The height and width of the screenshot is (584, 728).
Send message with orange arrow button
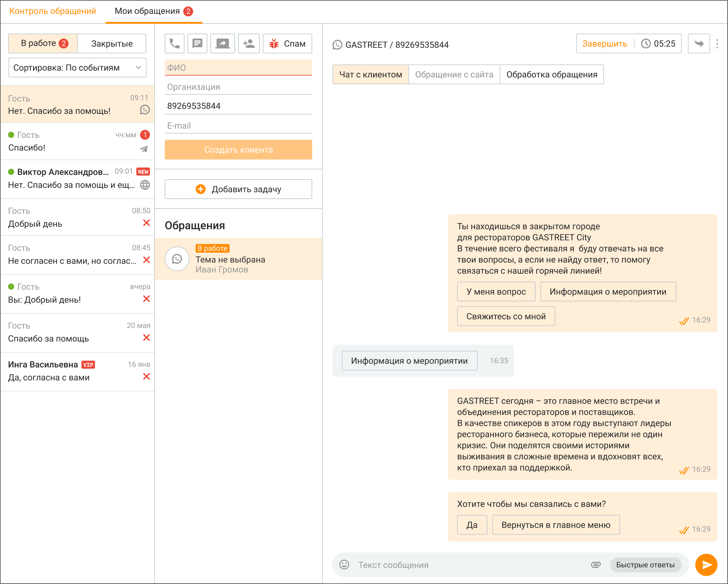tap(706, 565)
